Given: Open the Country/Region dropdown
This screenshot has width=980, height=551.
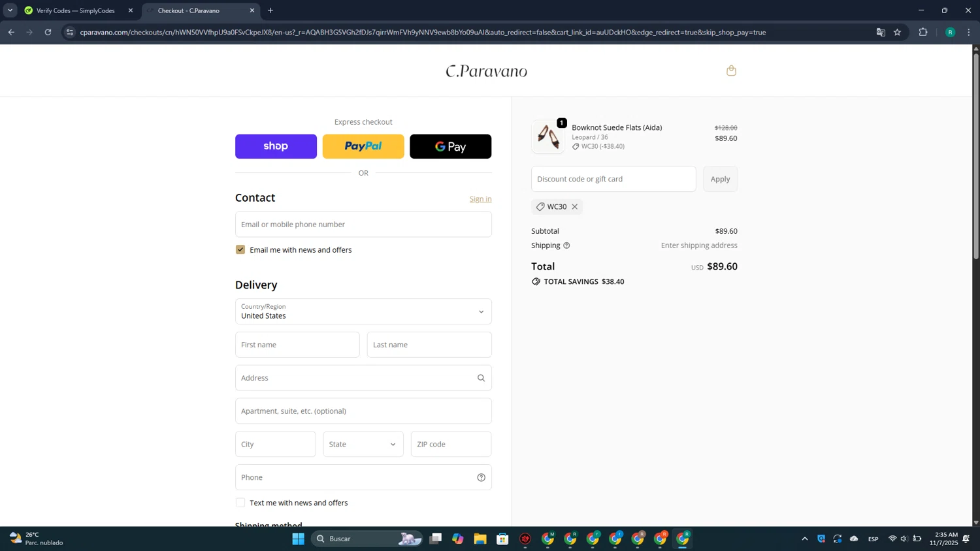Looking at the screenshot, I should click(363, 311).
